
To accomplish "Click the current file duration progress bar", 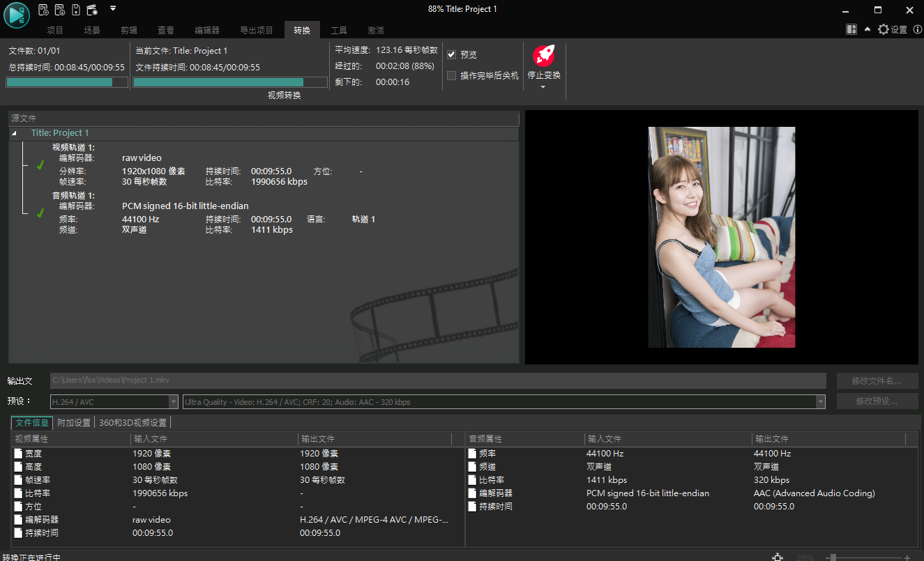I will [230, 82].
